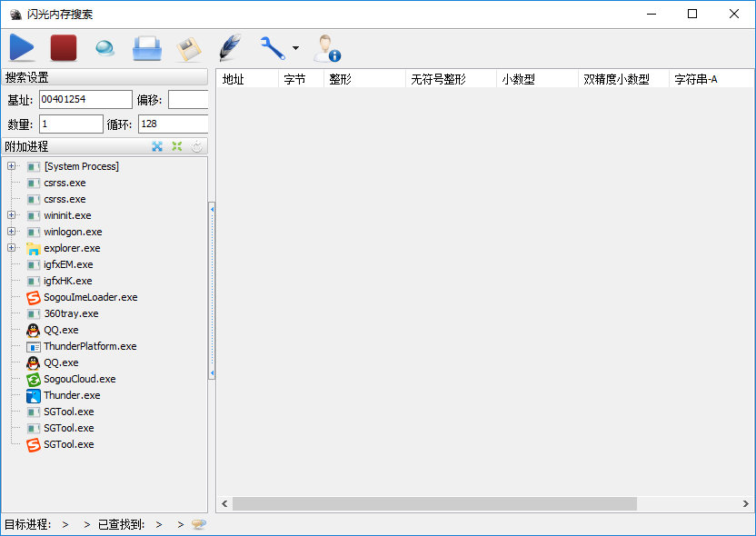The height and width of the screenshot is (536, 756).
Task: Start the memory search with the blue play button
Action: tap(22, 48)
